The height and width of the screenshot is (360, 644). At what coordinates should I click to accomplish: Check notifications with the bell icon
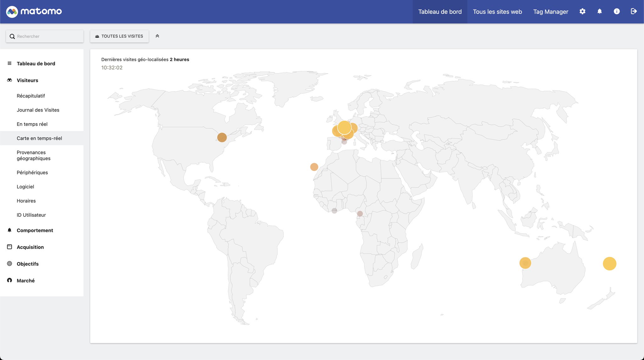(599, 11)
